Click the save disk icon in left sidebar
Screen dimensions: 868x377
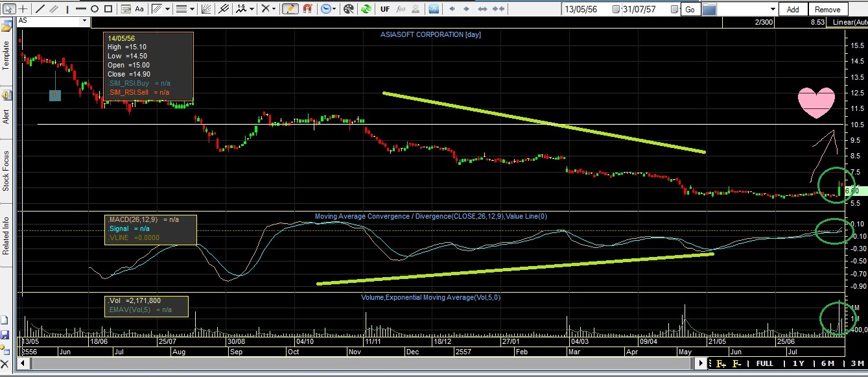coord(5,335)
